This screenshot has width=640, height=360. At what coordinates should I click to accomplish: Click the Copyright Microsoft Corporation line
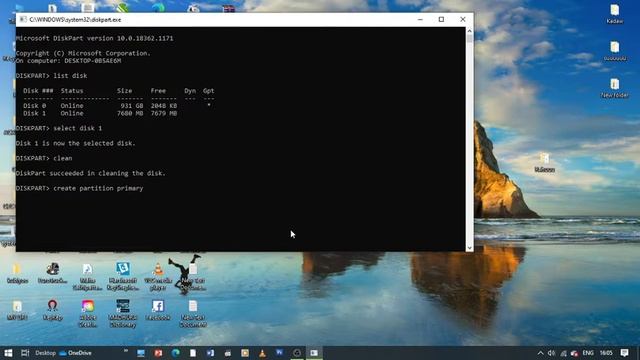click(x=83, y=53)
